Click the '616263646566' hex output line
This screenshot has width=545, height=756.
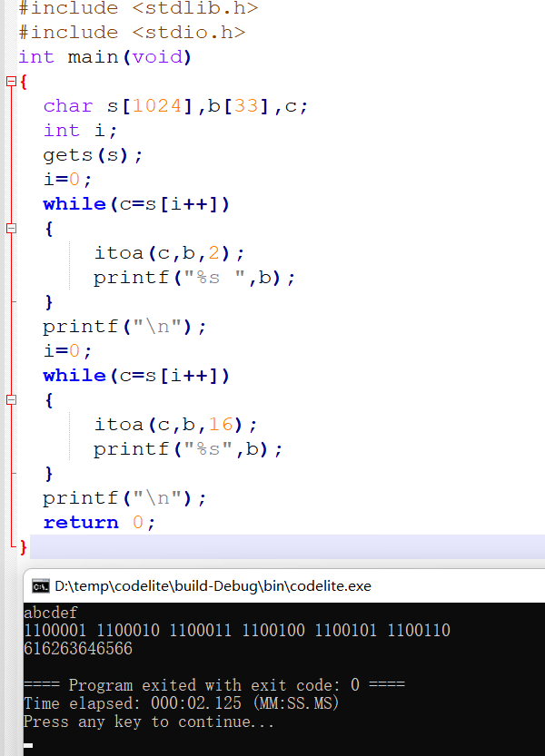point(78,649)
